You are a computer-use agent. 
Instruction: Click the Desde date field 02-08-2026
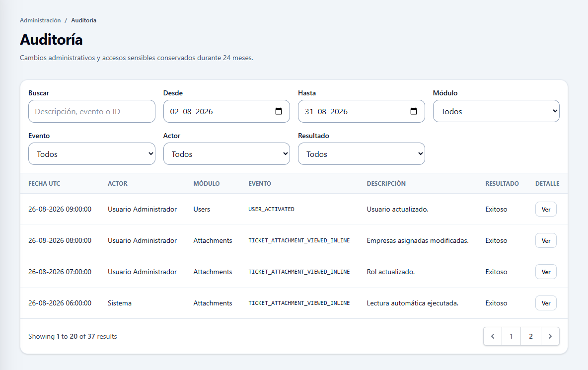[x=226, y=111]
